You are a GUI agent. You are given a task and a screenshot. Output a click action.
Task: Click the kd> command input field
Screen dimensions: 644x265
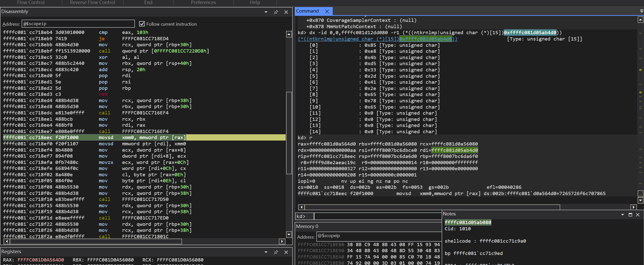(378, 216)
